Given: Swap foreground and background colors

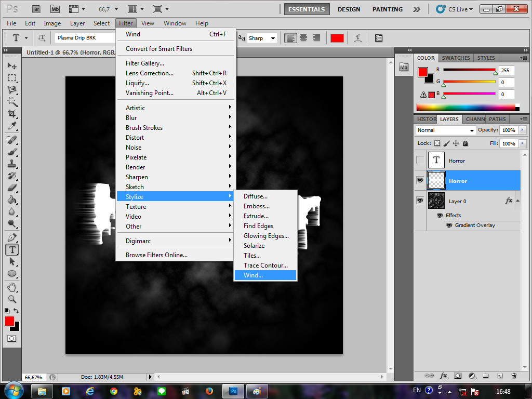Looking at the screenshot, I should pyautogui.click(x=16, y=311).
